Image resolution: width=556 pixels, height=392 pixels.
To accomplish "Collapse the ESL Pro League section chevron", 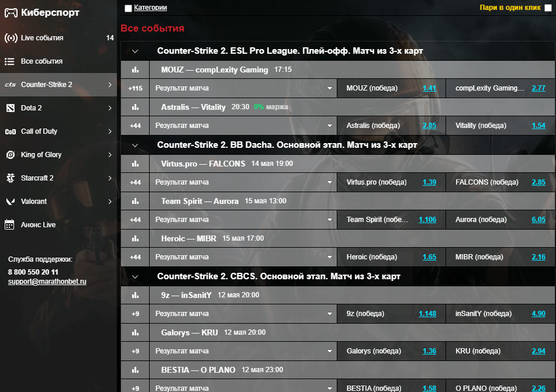I will click(x=135, y=51).
